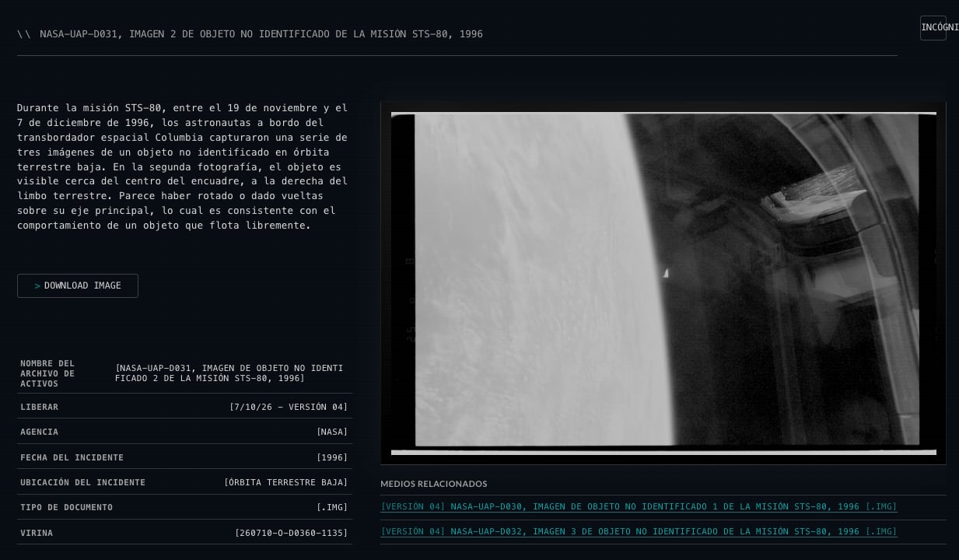Click the AGENCIA value [NASA]
This screenshot has height=560, width=959.
point(332,432)
